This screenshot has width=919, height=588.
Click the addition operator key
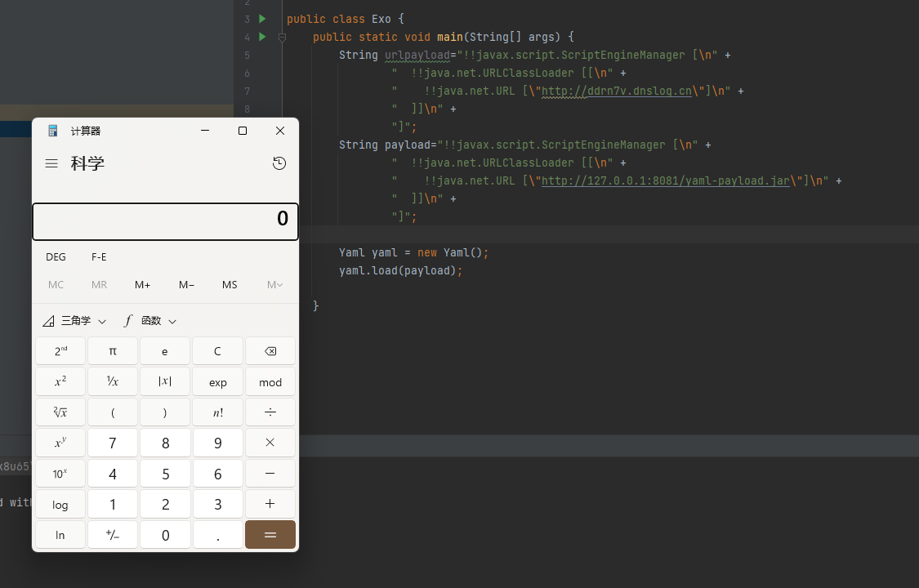270,504
